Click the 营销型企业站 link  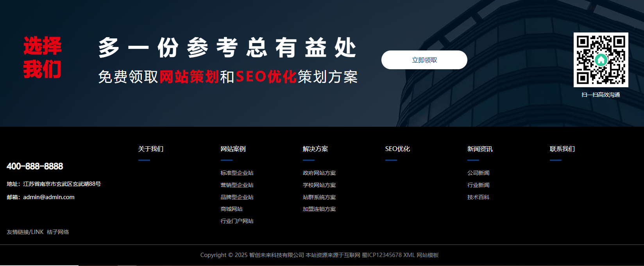[x=237, y=185]
